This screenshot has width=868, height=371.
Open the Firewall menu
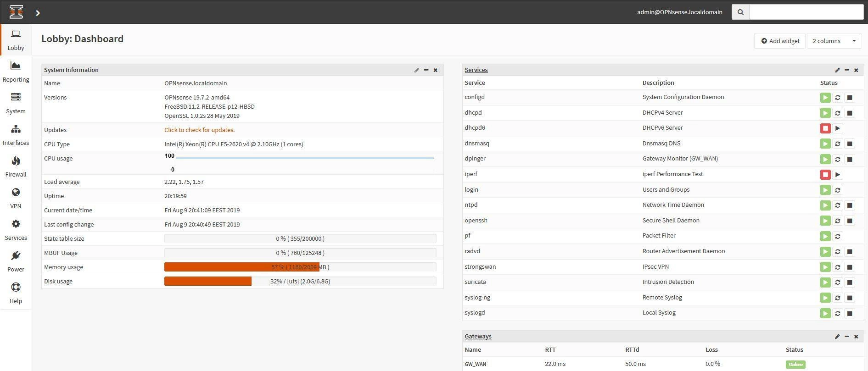(16, 167)
